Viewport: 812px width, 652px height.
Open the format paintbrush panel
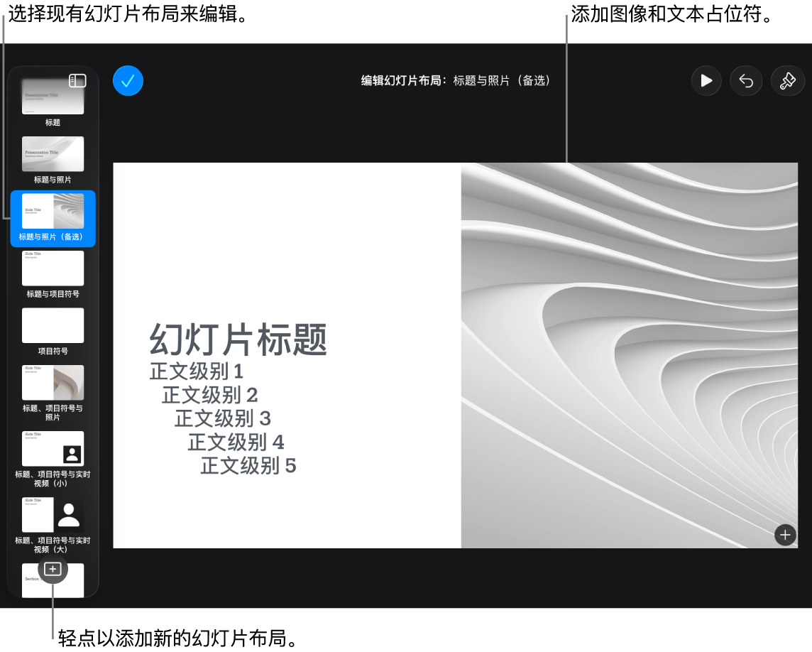click(x=788, y=81)
